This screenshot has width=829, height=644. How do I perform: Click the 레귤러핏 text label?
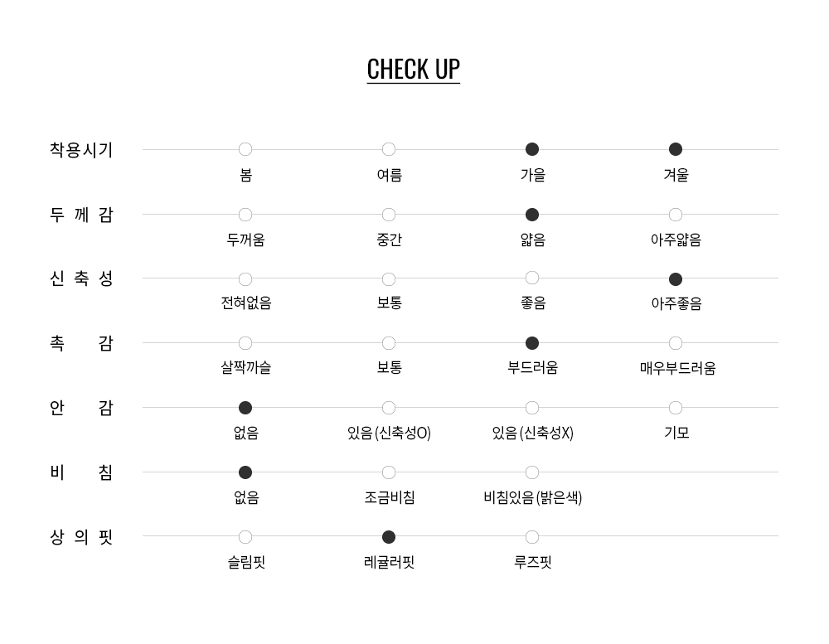[389, 563]
